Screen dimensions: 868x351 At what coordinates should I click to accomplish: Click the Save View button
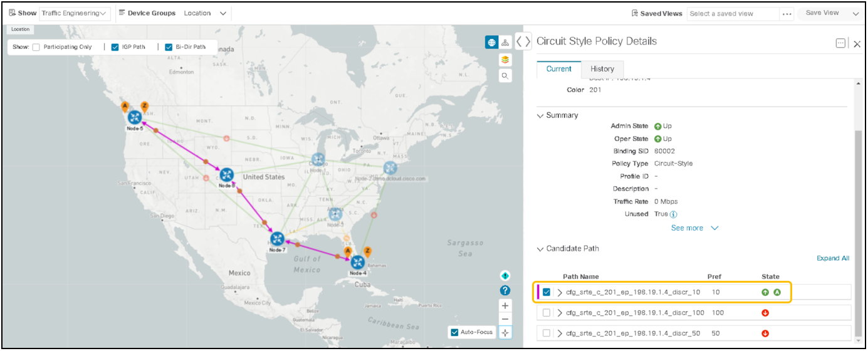[822, 13]
